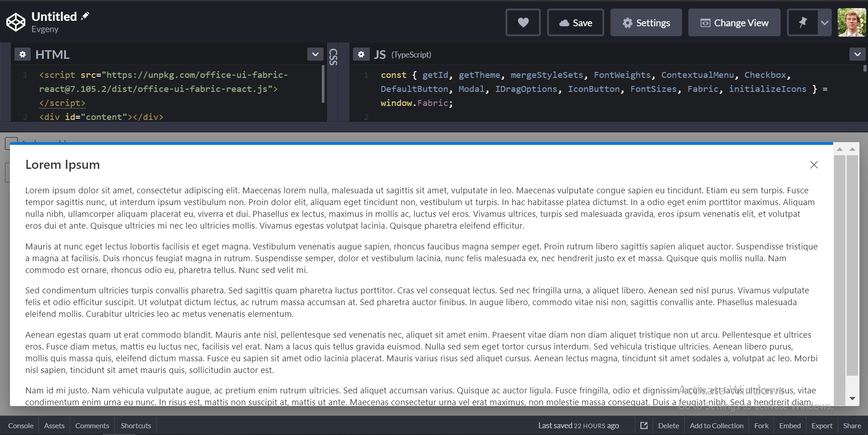Click in the HTML code editor script line
The width and height of the screenshot is (868, 435).
click(x=163, y=89)
